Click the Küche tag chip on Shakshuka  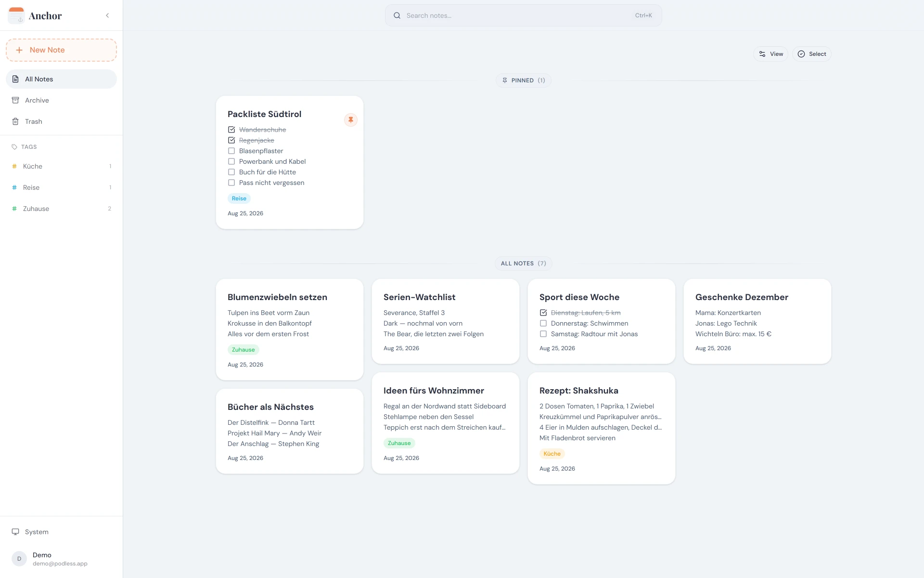pos(552,454)
